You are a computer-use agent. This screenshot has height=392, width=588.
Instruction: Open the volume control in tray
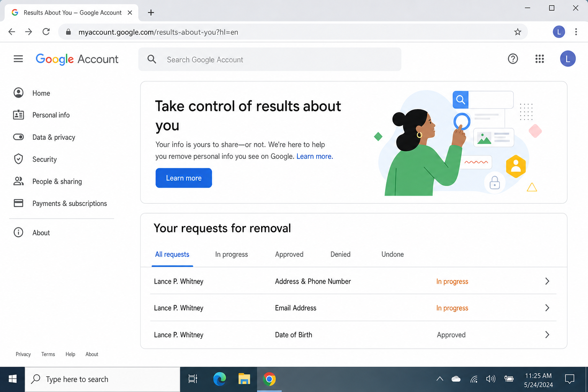(490, 379)
